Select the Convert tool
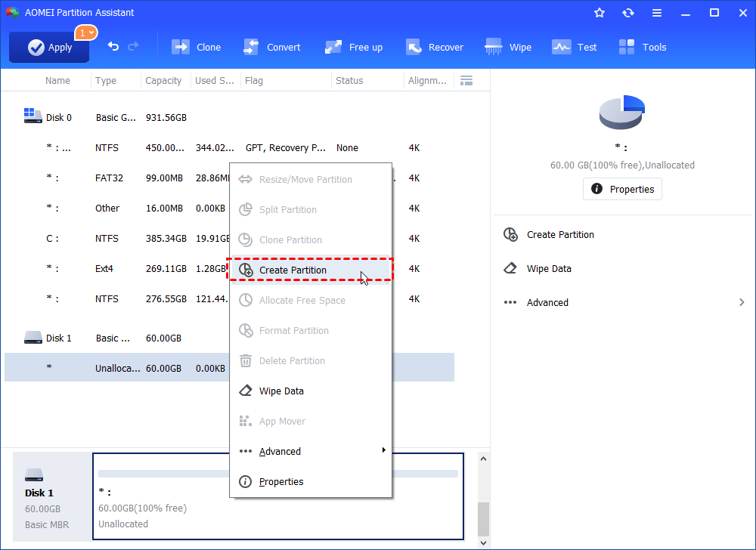 coord(272,46)
